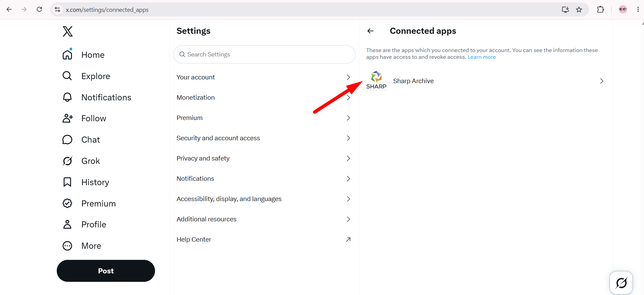The image size is (644, 295).
Task: Open the browser profile avatar
Action: point(623,9)
